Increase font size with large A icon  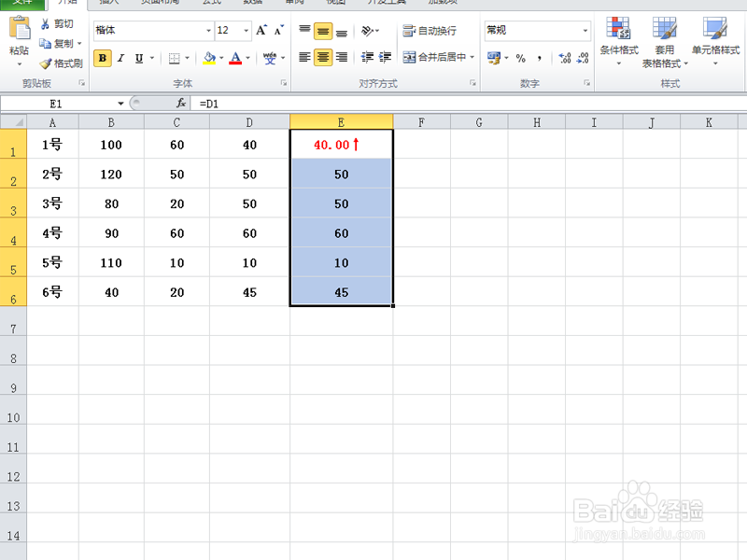click(x=261, y=31)
